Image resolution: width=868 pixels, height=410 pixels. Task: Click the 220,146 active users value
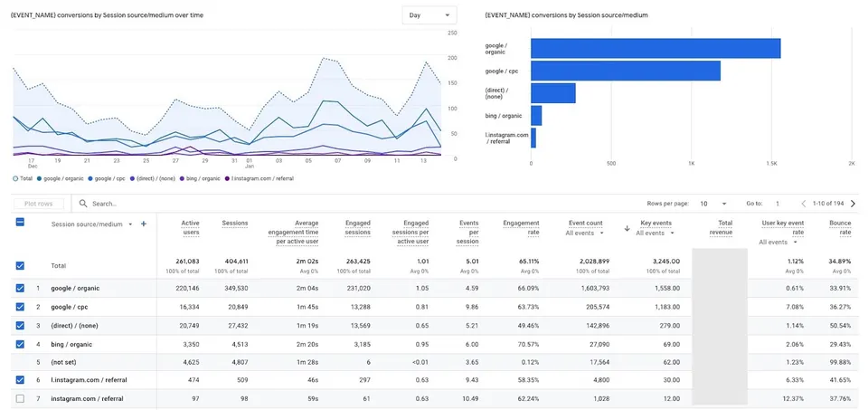188,289
